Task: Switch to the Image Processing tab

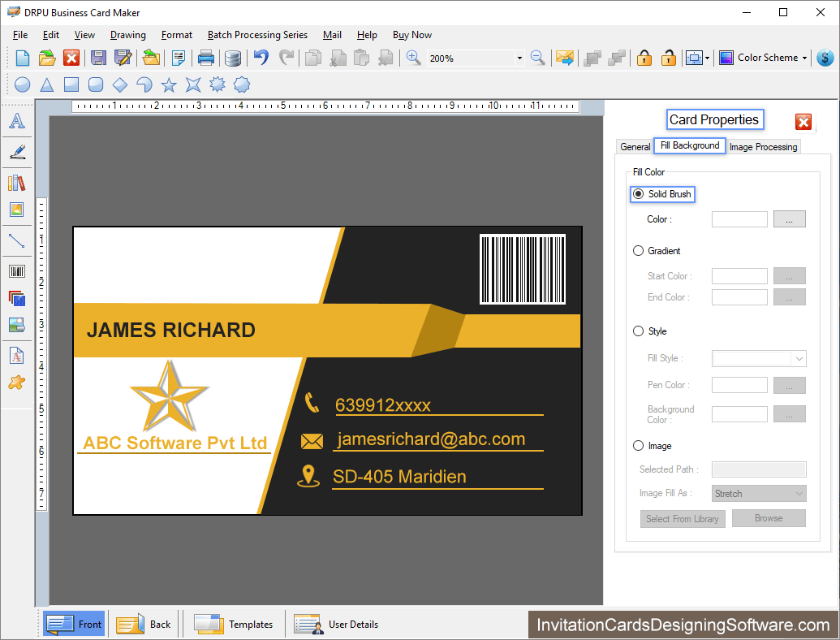Action: 764,147
